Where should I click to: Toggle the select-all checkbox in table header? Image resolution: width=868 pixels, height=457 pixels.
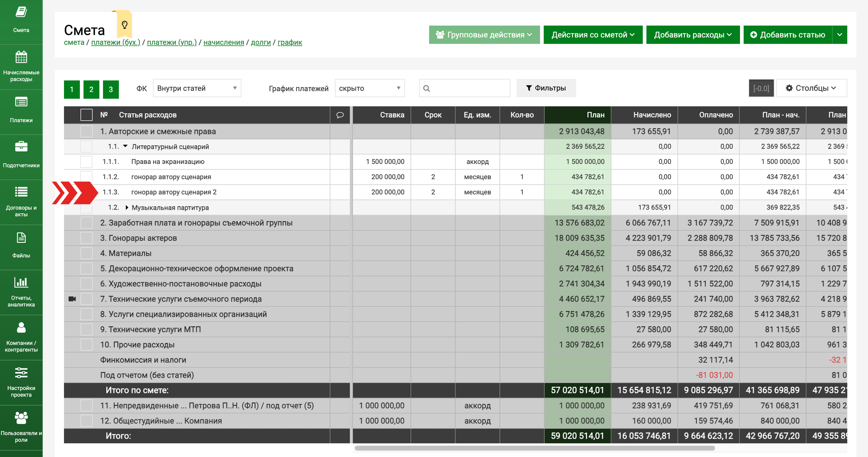(x=87, y=115)
